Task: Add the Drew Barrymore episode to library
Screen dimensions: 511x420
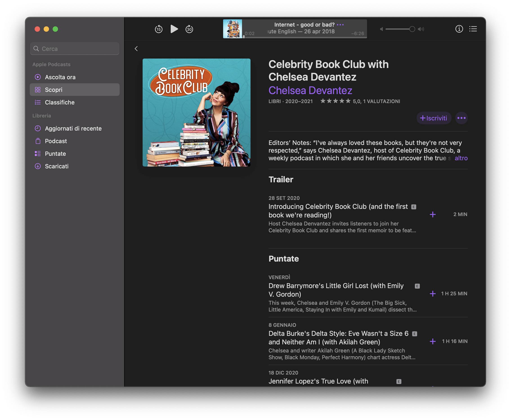Action: pyautogui.click(x=433, y=294)
